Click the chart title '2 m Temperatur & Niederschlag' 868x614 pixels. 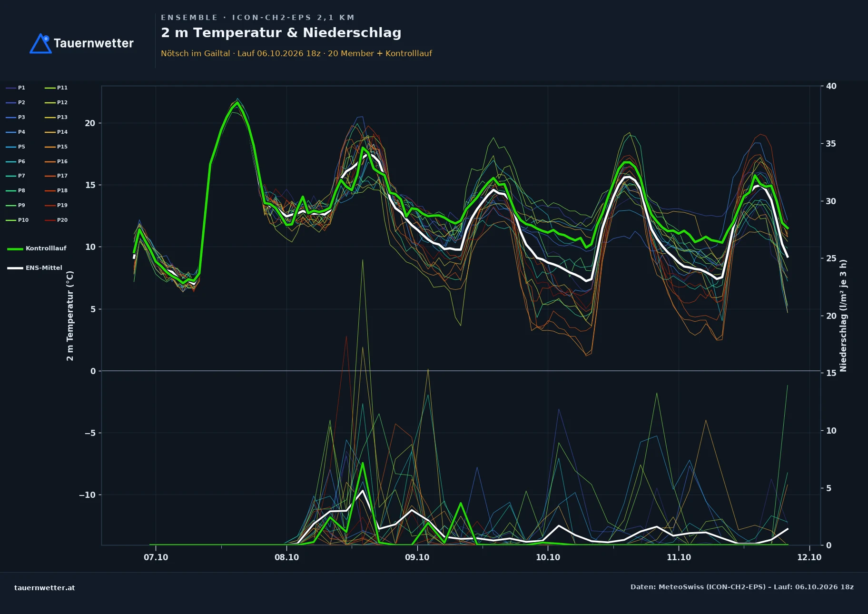(281, 33)
